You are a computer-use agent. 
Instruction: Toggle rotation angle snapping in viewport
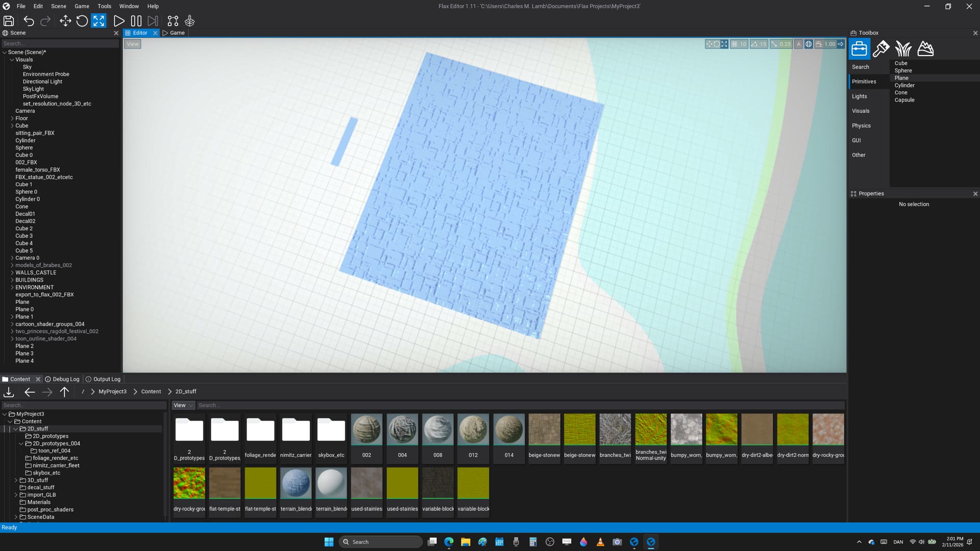click(x=754, y=44)
